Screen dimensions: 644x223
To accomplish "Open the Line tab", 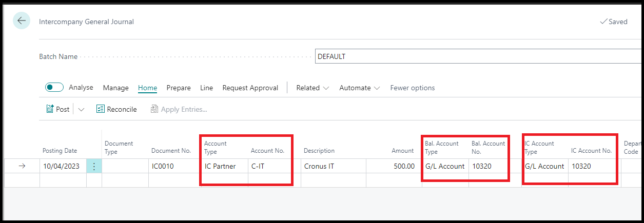I will [x=206, y=88].
